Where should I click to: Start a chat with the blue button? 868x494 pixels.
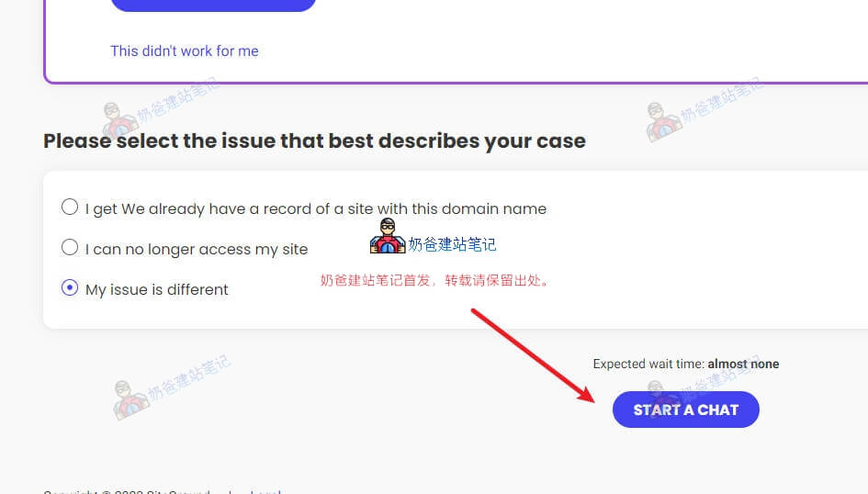tap(686, 410)
